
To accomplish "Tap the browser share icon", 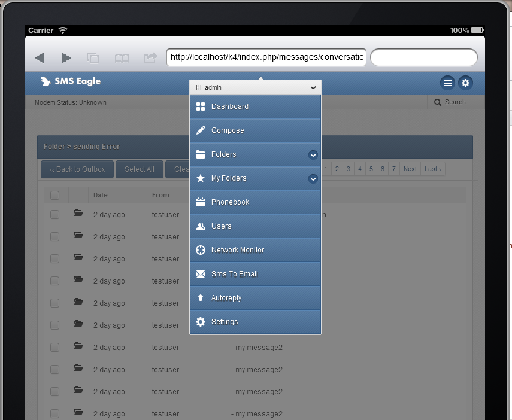I will coord(150,58).
